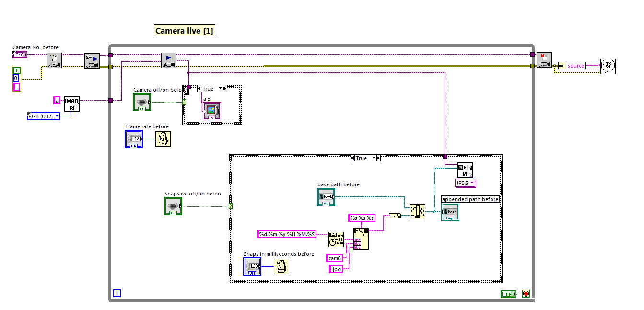This screenshot has height=310, width=644.
Task: Select the IMAQdx Close Camera node
Action: point(544,60)
